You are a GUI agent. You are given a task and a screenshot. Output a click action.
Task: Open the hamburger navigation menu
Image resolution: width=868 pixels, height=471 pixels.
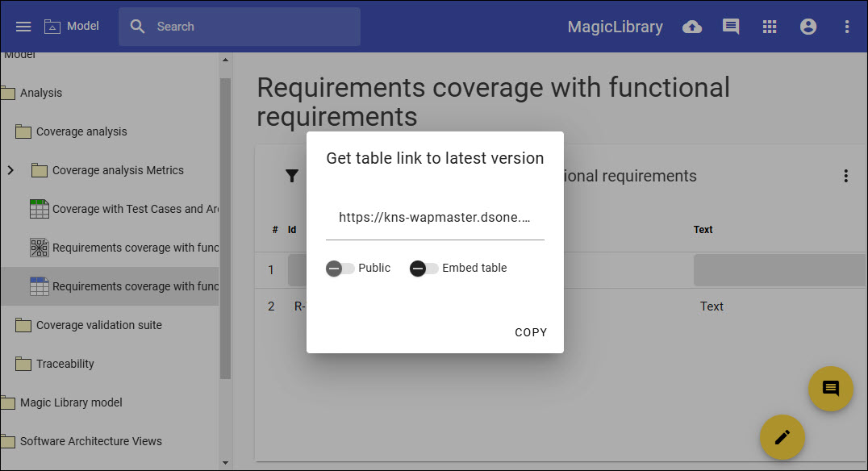[x=23, y=27]
